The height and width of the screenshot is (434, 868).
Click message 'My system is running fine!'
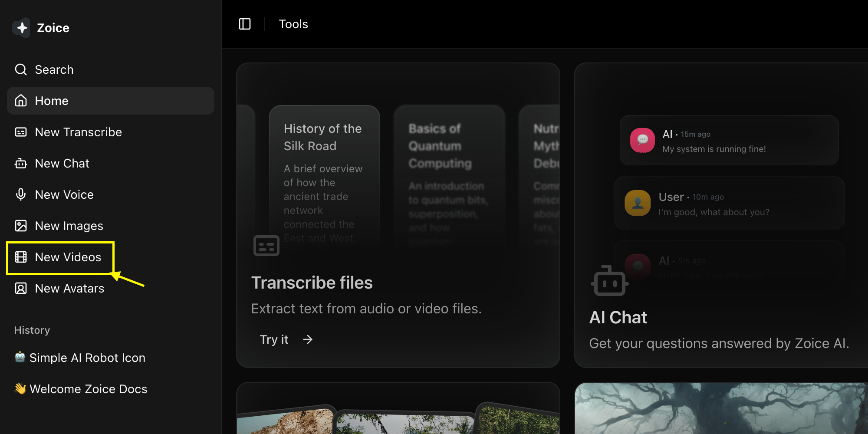714,149
